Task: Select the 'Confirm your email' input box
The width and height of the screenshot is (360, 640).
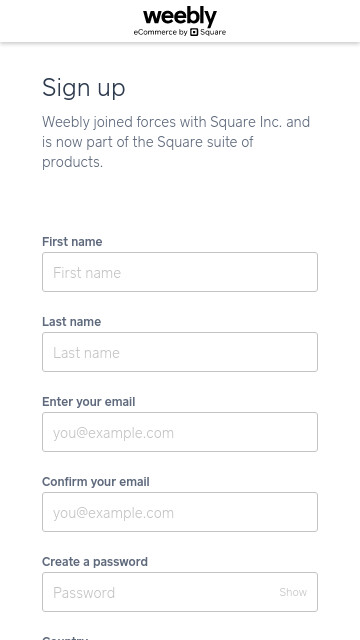Action: tap(180, 512)
